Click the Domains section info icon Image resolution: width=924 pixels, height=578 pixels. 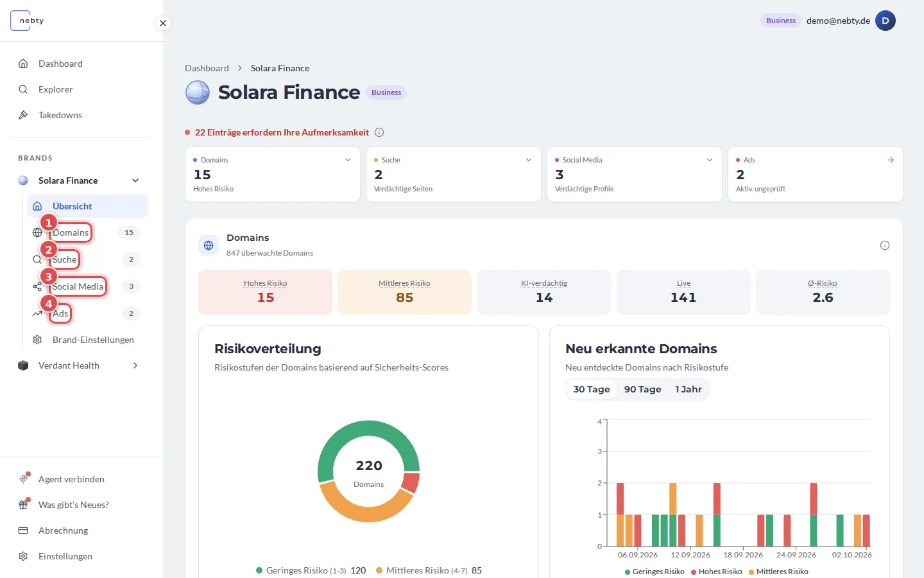click(885, 245)
